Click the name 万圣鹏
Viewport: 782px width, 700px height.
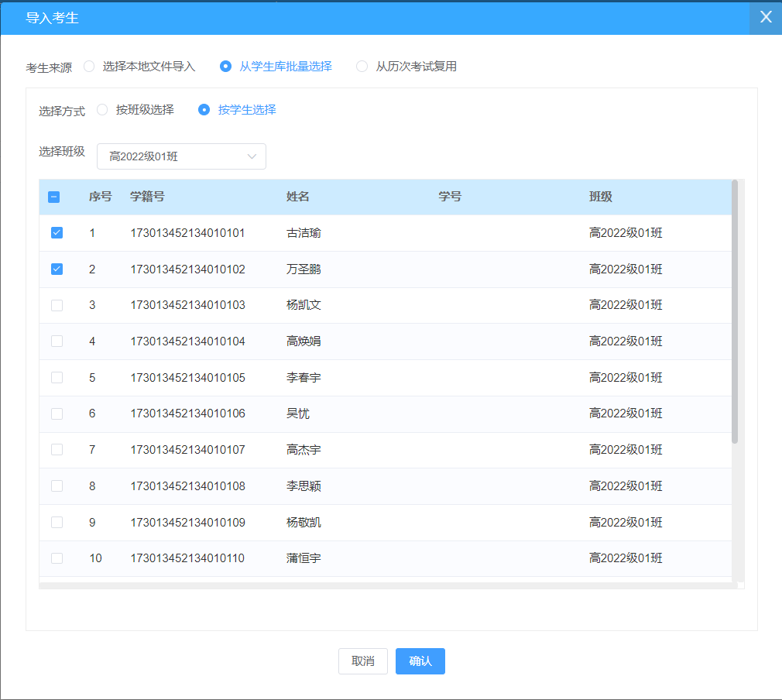(x=304, y=269)
